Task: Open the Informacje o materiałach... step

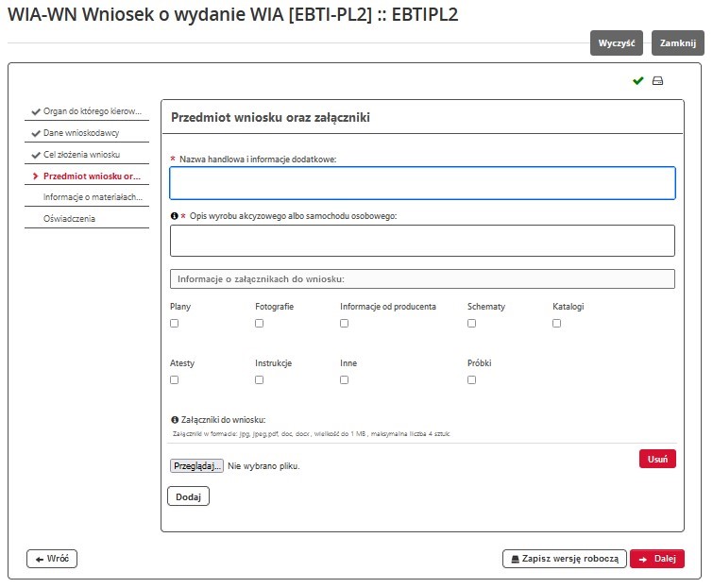Action: [x=87, y=197]
